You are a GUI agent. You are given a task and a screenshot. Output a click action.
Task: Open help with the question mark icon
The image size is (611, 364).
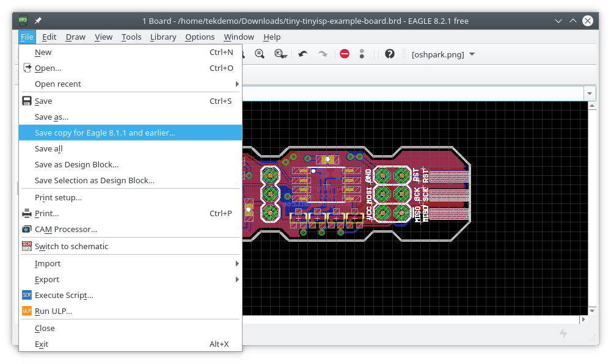tap(390, 54)
